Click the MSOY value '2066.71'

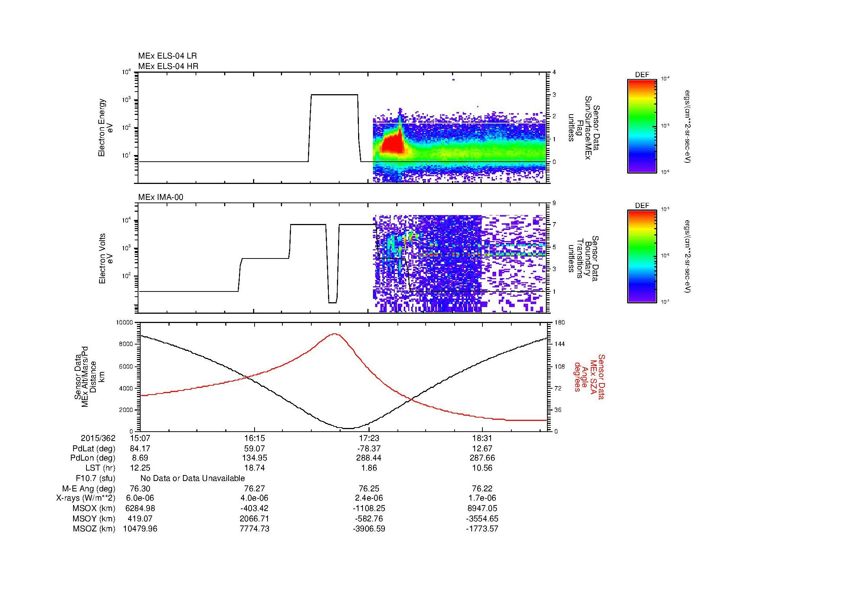(x=255, y=519)
